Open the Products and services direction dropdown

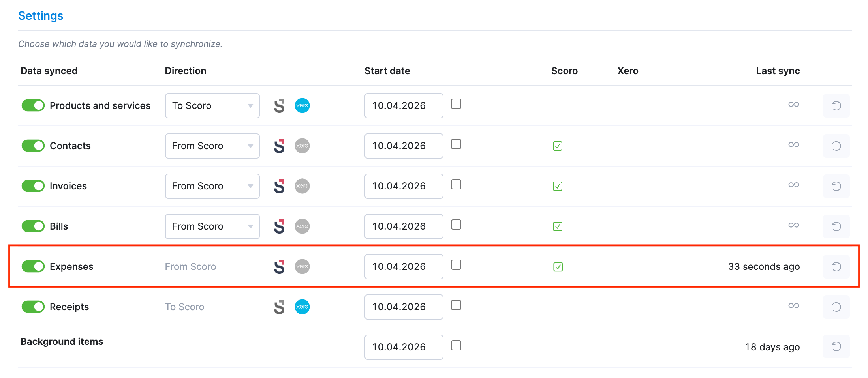pos(212,106)
